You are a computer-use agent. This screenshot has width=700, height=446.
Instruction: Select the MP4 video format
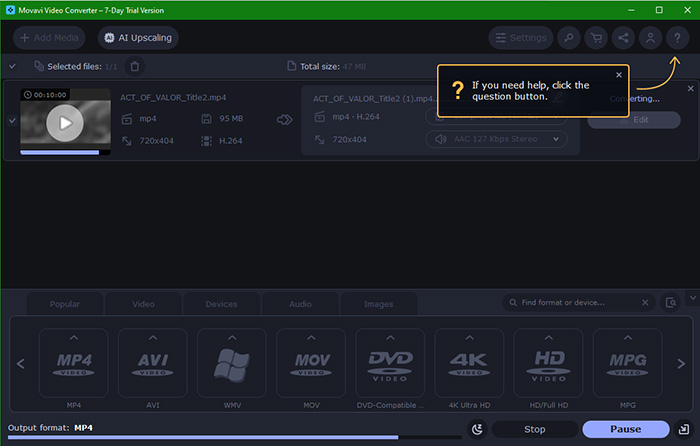pyautogui.click(x=74, y=363)
